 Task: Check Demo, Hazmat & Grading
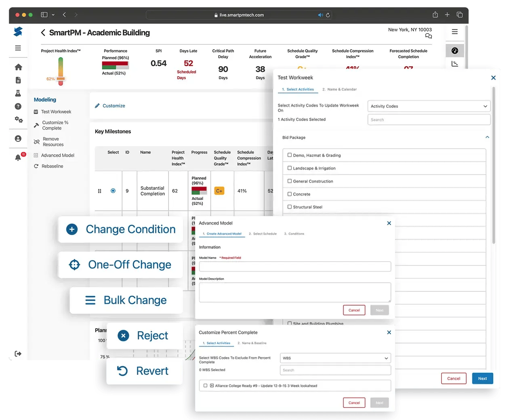point(290,155)
